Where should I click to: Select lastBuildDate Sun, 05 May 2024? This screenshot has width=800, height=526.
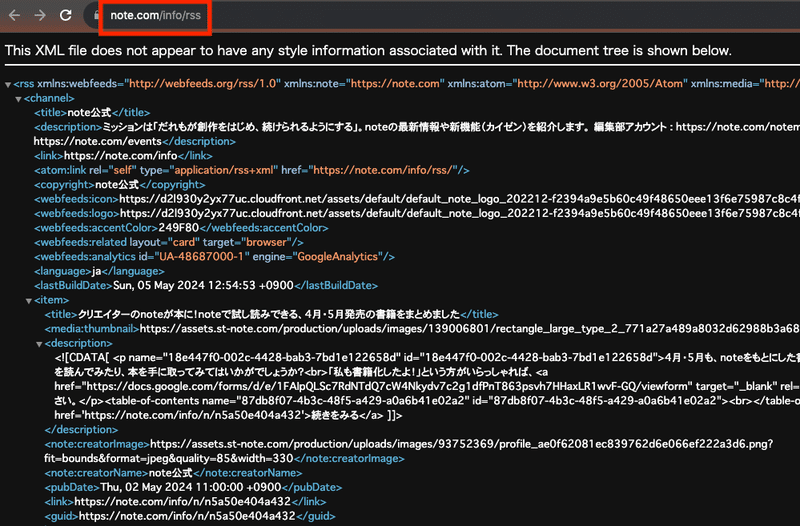(x=203, y=285)
